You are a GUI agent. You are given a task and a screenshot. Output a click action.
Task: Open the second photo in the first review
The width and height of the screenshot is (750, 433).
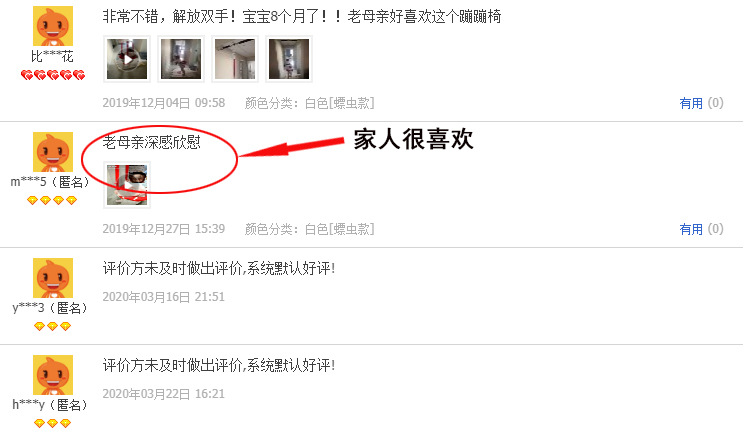pyautogui.click(x=181, y=59)
